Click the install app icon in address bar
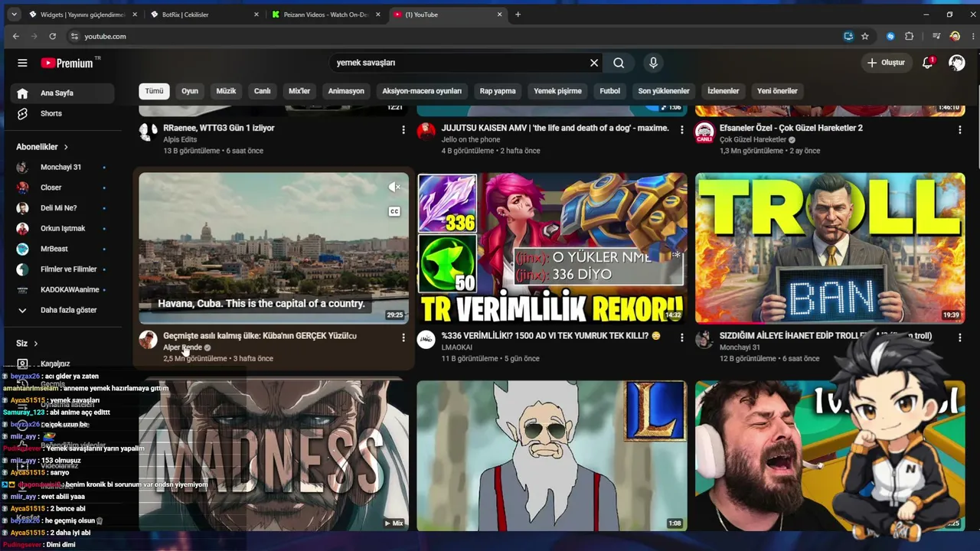Screen dimensions: 980x551 coord(848,36)
